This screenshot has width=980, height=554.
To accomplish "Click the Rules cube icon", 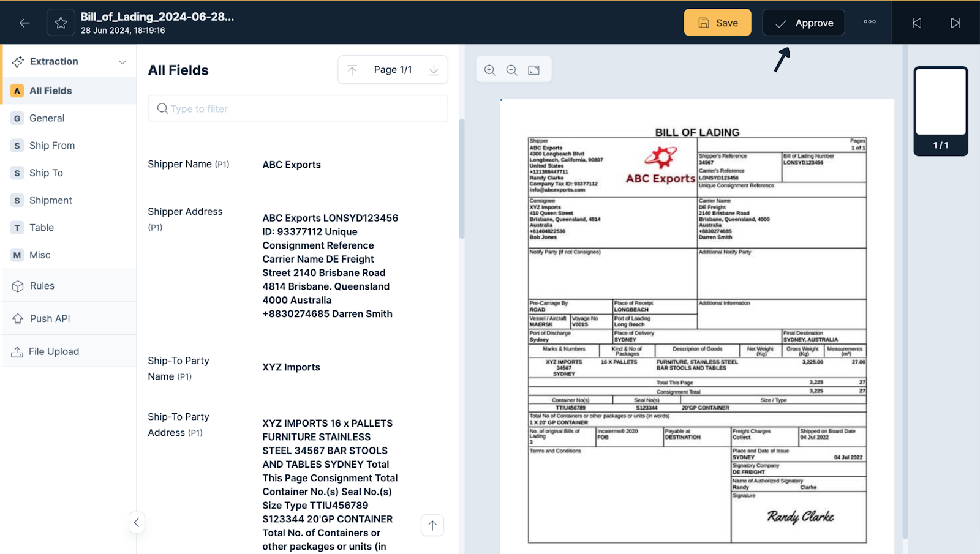I will pyautogui.click(x=18, y=286).
